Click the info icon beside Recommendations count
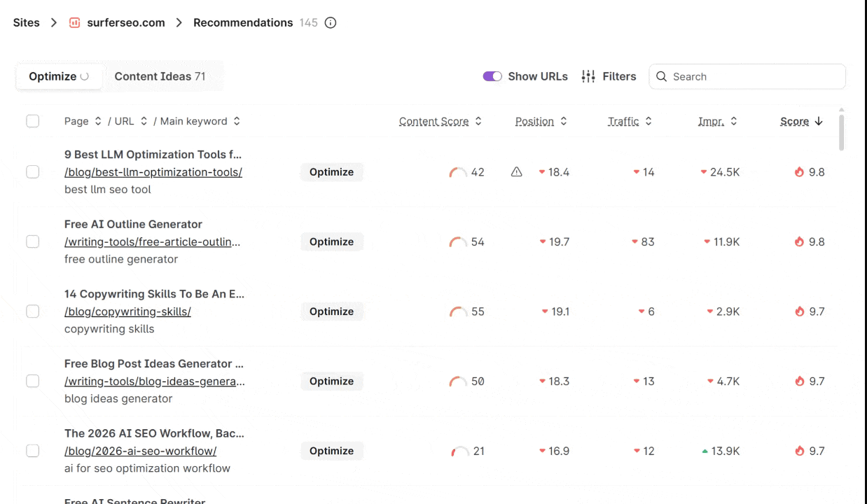The width and height of the screenshot is (867, 504). pos(331,22)
